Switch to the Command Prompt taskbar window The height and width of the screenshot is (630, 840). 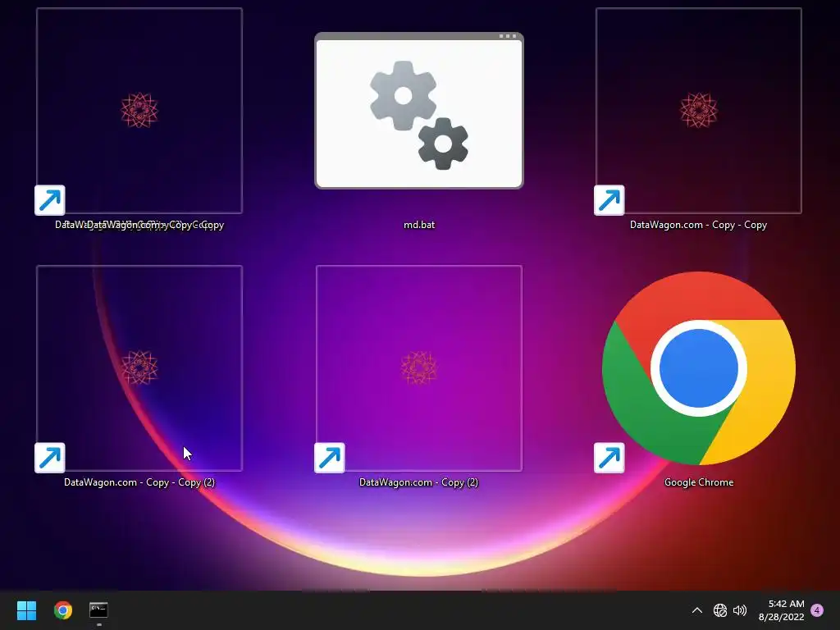click(98, 610)
